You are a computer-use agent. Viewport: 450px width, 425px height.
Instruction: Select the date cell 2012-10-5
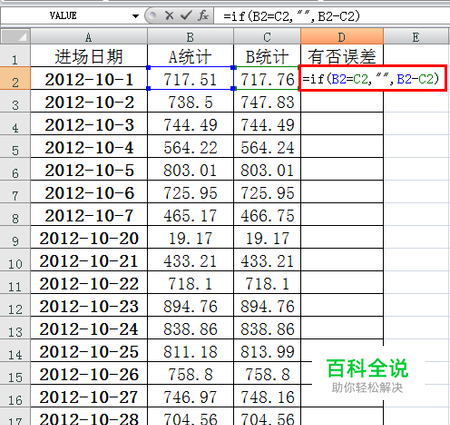[89, 169]
